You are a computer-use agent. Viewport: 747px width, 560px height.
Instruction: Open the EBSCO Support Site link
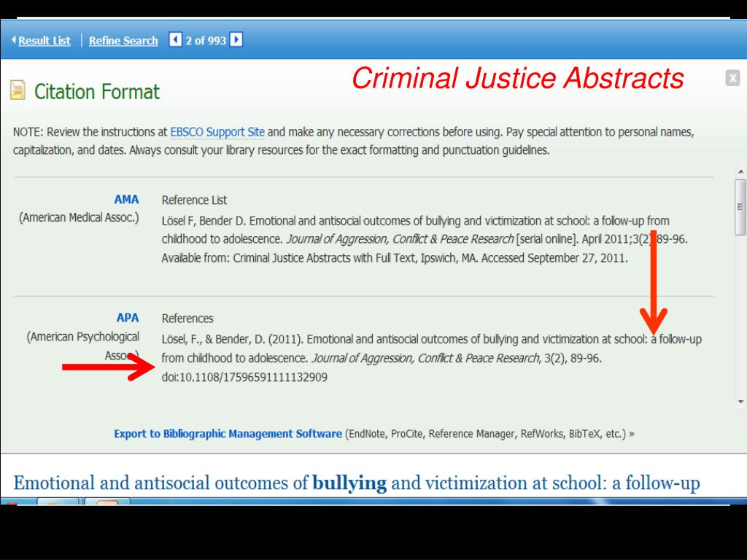click(x=217, y=132)
